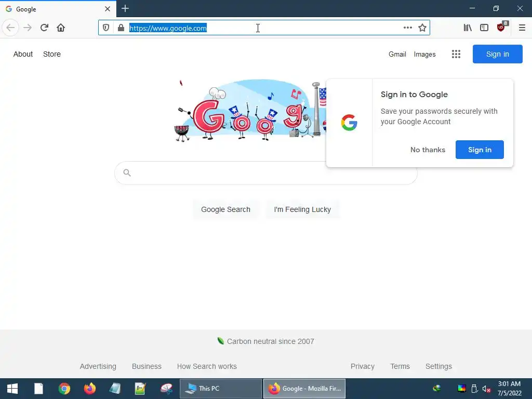This screenshot has width=532, height=399.
Task: Open the Settings footer menu
Action: point(438,366)
